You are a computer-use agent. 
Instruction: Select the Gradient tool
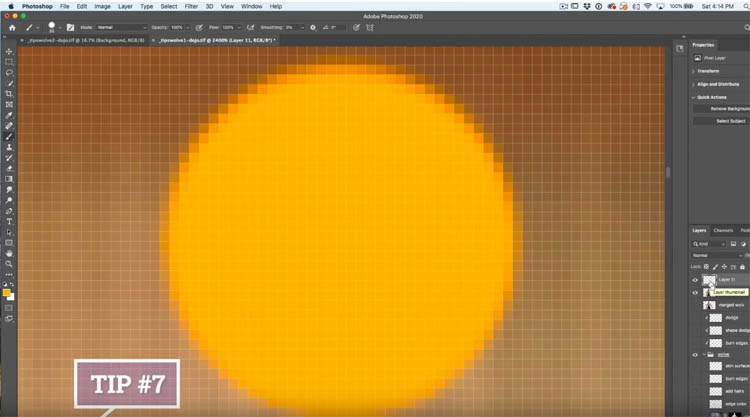(9, 179)
